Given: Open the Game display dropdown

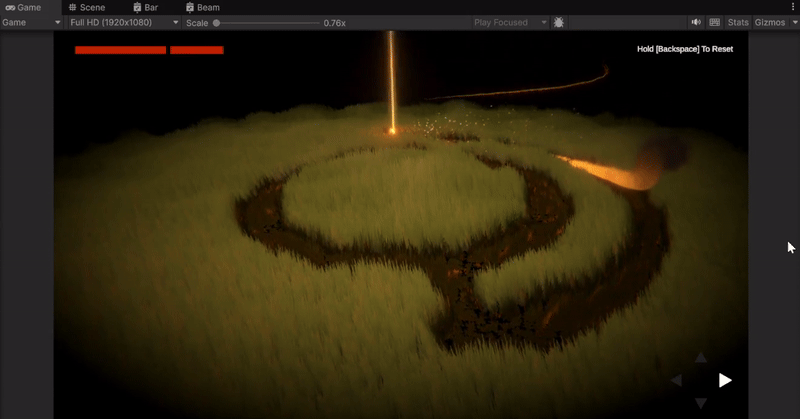Looking at the screenshot, I should coord(32,22).
